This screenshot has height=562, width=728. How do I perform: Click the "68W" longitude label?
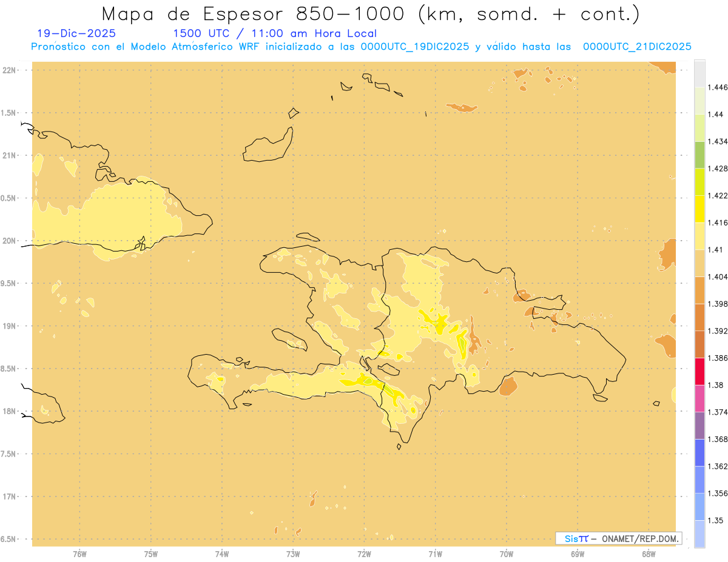[649, 554]
